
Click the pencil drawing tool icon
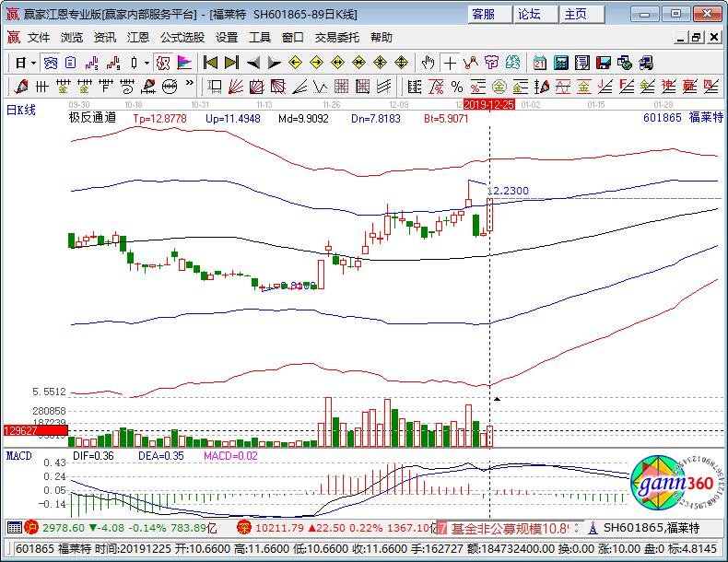(x=21, y=87)
